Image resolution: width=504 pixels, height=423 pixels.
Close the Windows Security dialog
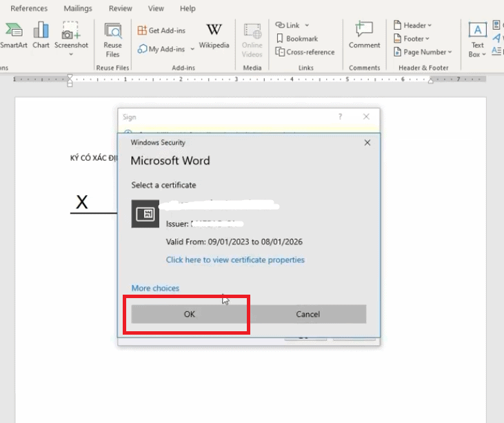(367, 143)
